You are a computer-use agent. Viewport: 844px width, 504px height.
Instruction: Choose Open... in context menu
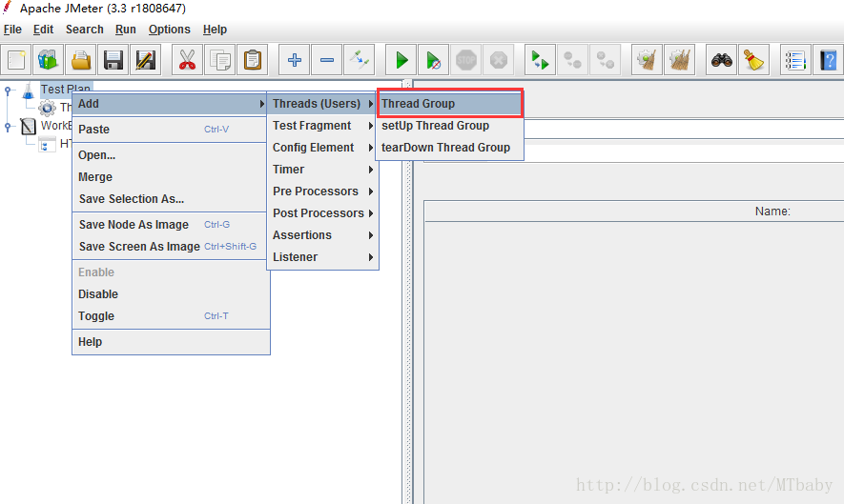[171, 155]
